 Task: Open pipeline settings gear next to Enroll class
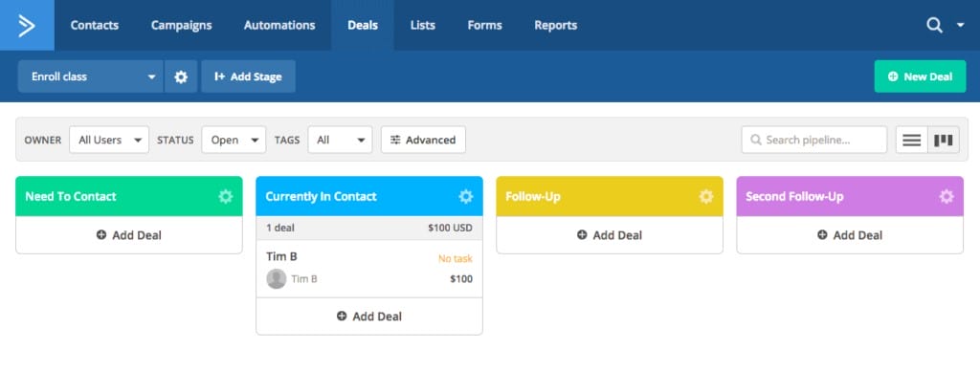coord(181,77)
